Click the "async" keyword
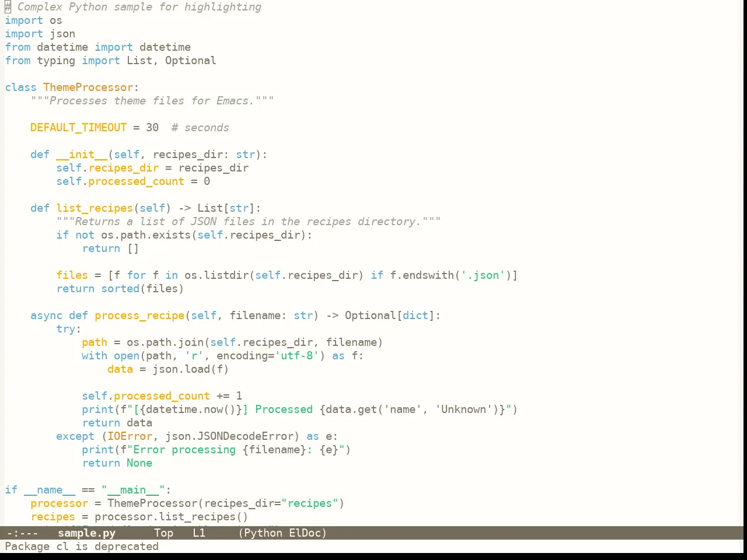 [46, 316]
